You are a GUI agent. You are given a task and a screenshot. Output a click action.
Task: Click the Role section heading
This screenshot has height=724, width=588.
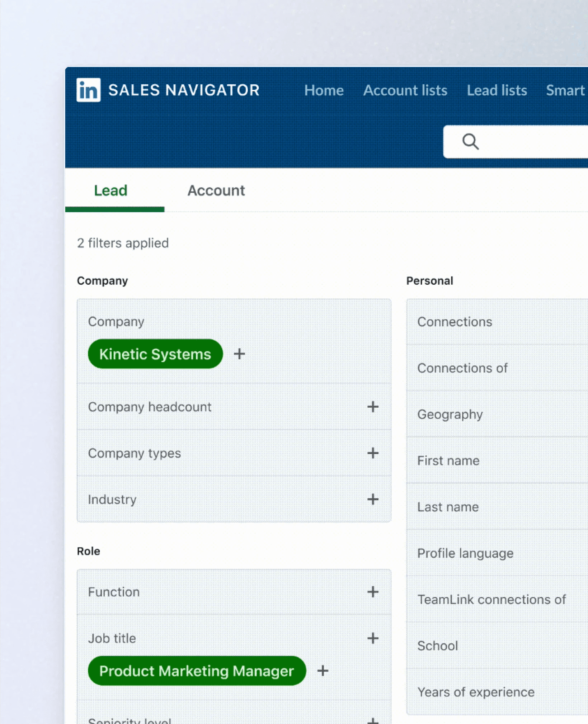pyautogui.click(x=89, y=551)
